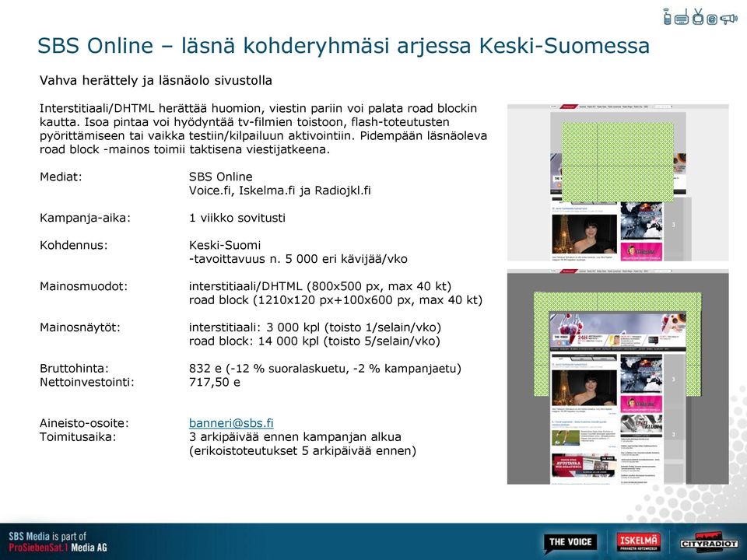
Task: Click the green interstitial ad placeholder
Action: tap(617, 163)
